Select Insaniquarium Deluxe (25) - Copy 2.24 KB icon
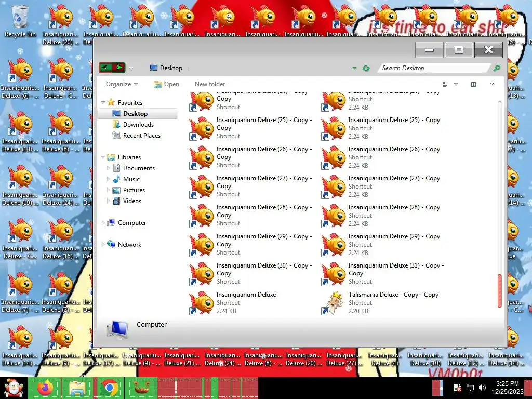This screenshot has height=399, width=532. (x=334, y=128)
